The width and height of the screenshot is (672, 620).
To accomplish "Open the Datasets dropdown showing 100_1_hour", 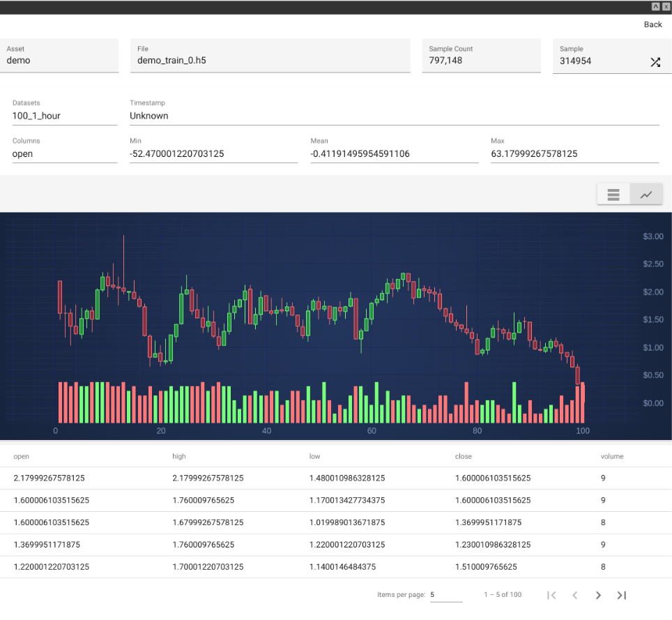I will 64,116.
